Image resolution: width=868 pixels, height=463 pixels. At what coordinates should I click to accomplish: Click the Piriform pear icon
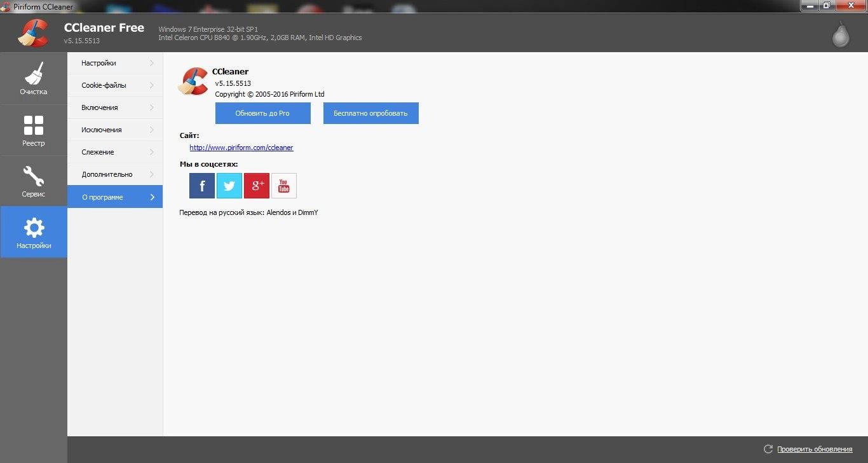point(841,34)
